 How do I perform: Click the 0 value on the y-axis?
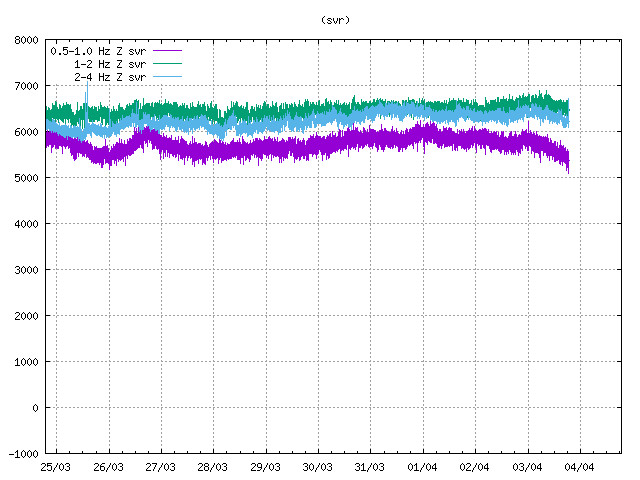[36, 408]
